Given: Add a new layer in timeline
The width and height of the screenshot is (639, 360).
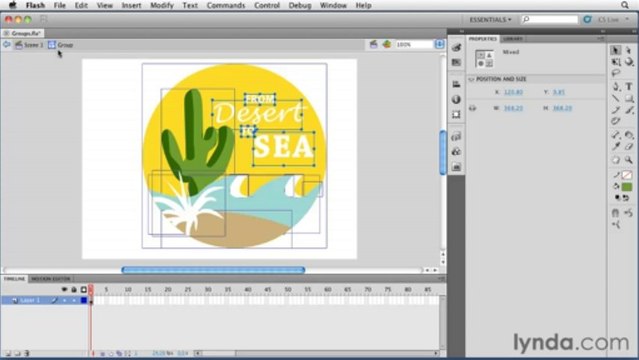Looking at the screenshot, I should click(8, 353).
